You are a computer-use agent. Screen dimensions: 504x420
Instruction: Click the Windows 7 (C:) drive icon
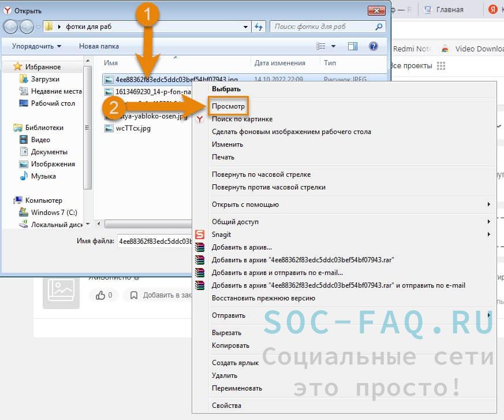click(24, 212)
